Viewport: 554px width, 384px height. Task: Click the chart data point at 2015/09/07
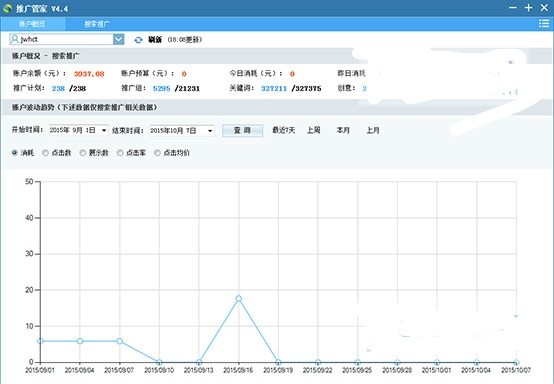[120, 341]
